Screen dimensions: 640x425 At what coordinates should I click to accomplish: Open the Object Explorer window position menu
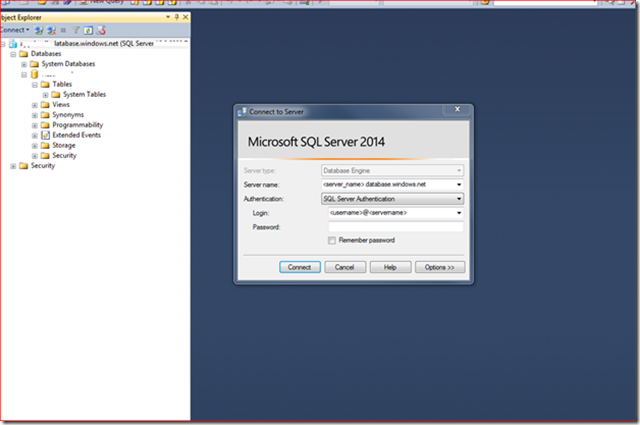pos(168,17)
